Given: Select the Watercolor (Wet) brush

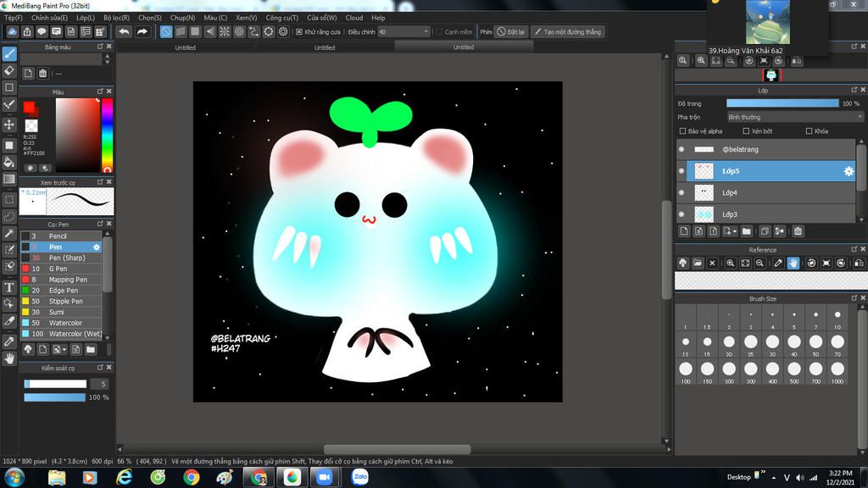Looking at the screenshot, I should point(61,334).
